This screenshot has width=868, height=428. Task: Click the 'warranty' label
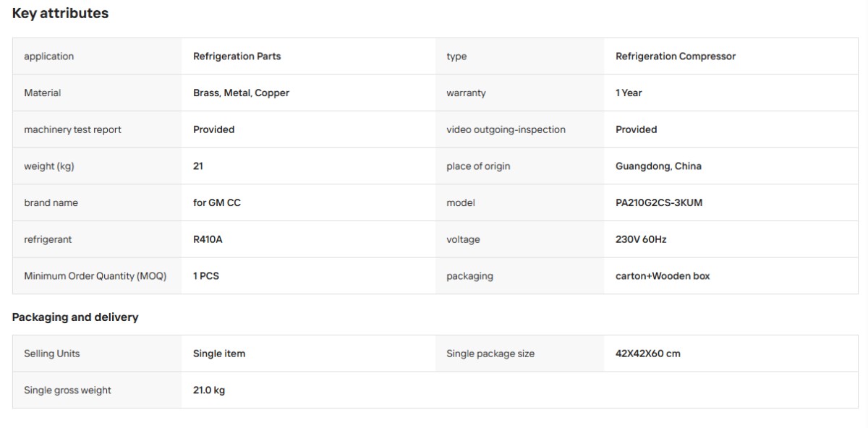466,93
